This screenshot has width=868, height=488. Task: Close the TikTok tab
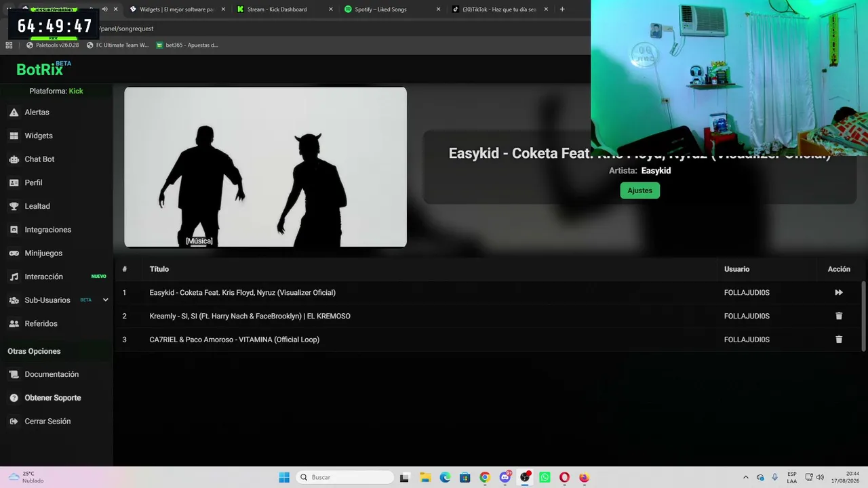(x=546, y=9)
